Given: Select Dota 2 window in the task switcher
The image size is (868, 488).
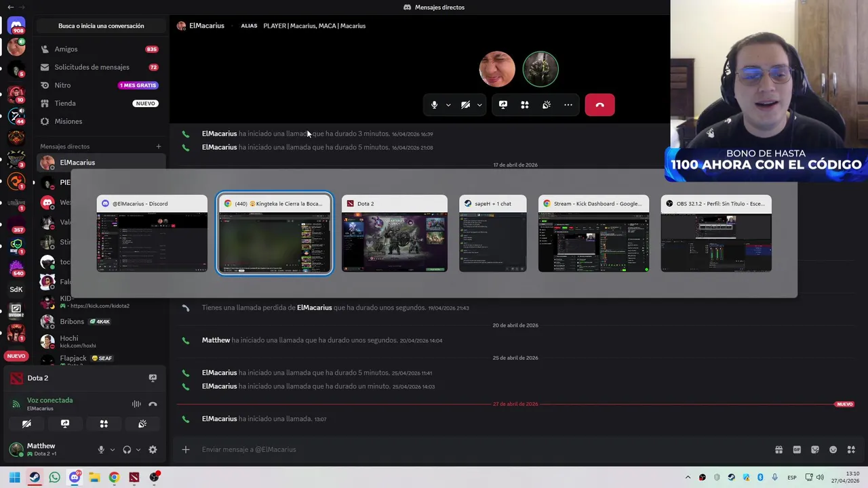Looking at the screenshot, I should 395,234.
